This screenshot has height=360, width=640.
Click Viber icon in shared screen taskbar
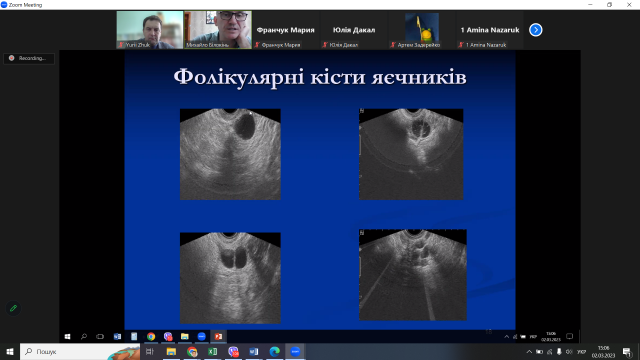pos(168,336)
